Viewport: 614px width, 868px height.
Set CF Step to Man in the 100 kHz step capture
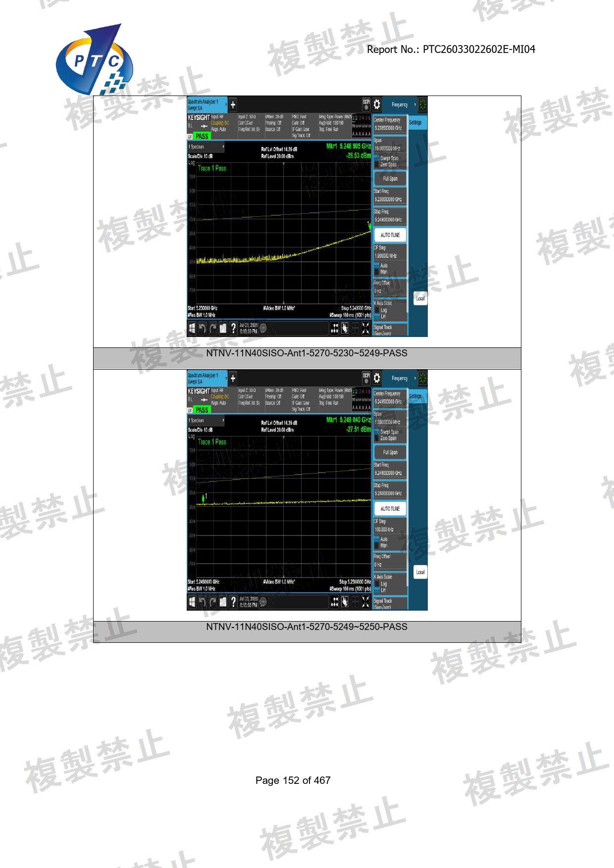coord(381,545)
